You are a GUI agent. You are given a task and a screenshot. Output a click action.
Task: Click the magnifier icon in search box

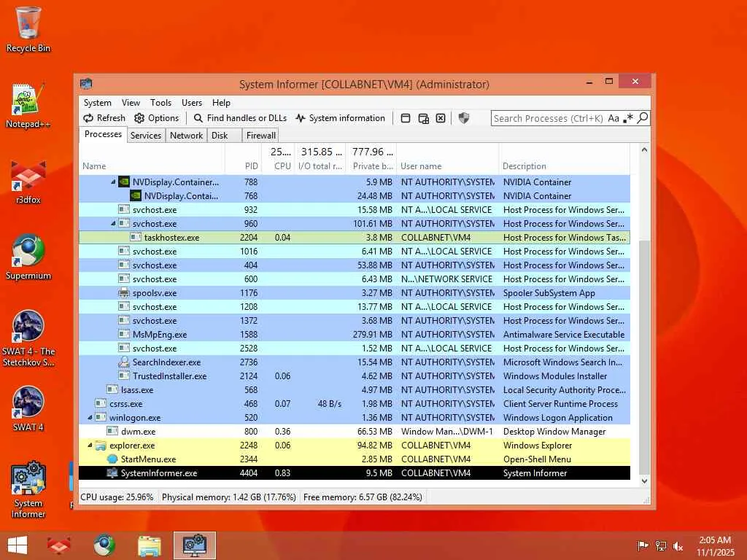pyautogui.click(x=643, y=117)
